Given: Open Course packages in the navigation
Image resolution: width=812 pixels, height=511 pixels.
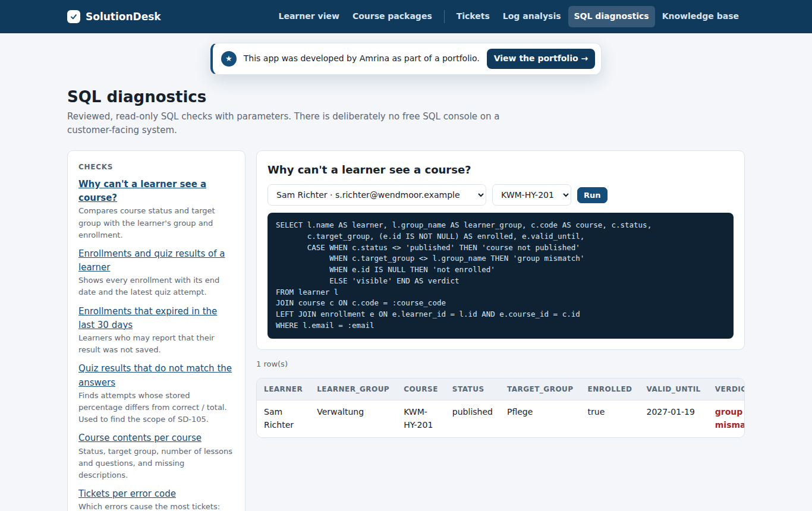Looking at the screenshot, I should 392,16.
